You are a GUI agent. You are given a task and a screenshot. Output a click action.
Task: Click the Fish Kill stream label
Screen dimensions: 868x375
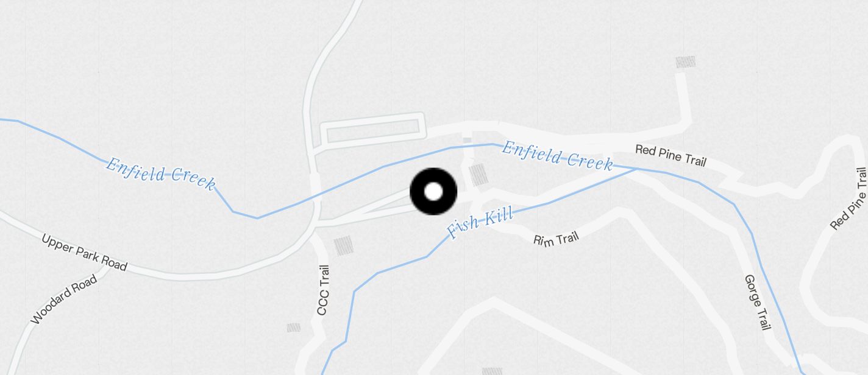pos(480,223)
